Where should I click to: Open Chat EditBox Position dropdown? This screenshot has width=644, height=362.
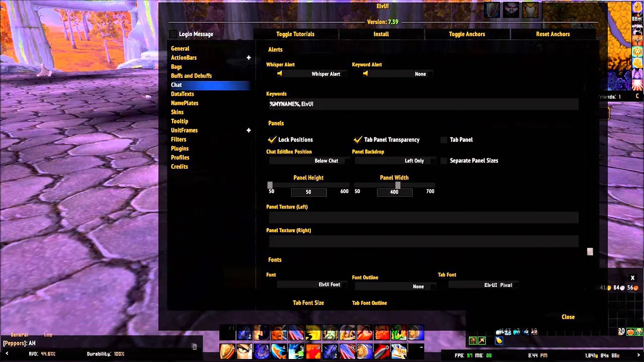coord(309,161)
